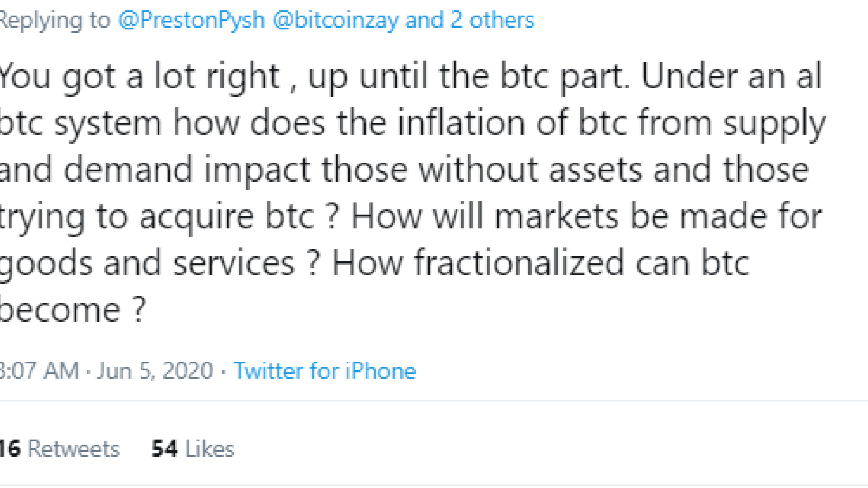
Task: Click the Retweets count number 16
Action: (10, 449)
